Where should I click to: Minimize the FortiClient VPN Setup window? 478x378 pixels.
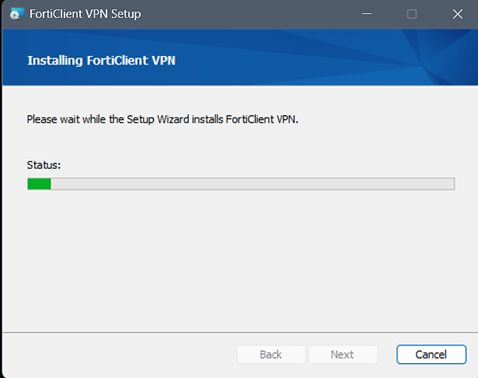pyautogui.click(x=367, y=14)
